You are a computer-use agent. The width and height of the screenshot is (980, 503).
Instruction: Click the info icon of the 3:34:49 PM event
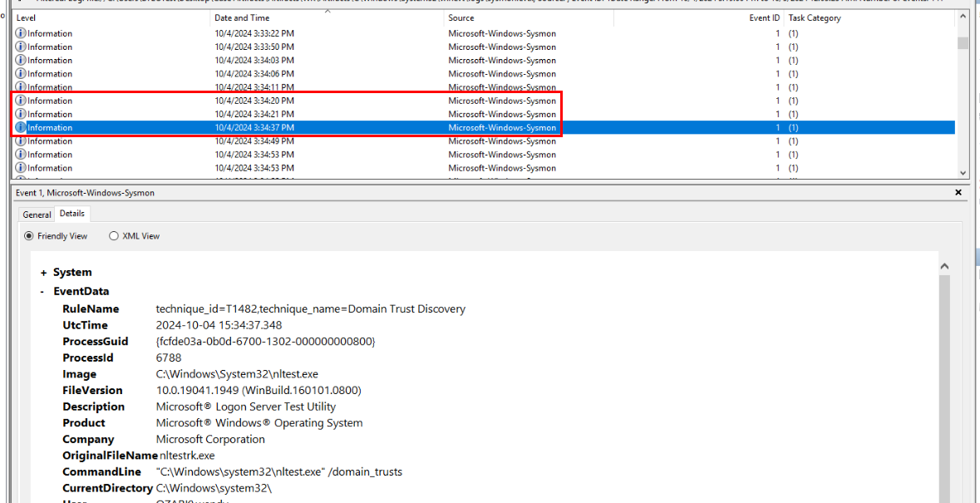(21, 141)
